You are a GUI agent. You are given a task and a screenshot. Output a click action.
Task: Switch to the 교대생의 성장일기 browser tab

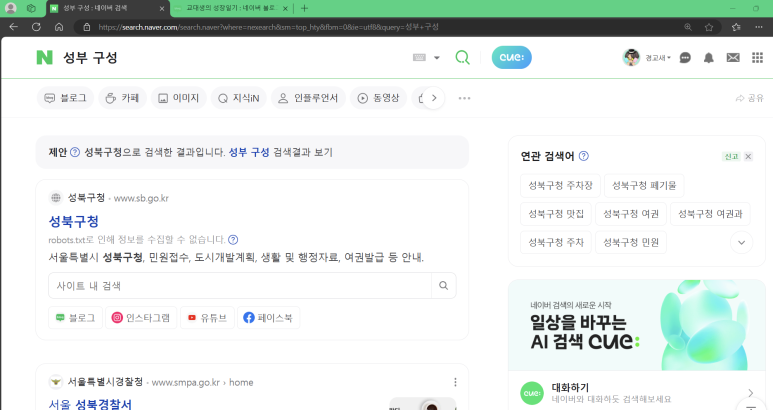pyautogui.click(x=231, y=8)
